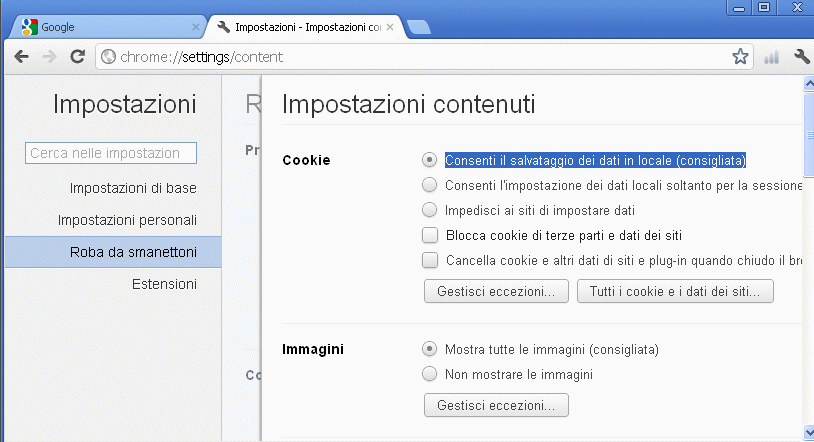Open a new tab
Screen dimensions: 814x442
[x=419, y=27]
